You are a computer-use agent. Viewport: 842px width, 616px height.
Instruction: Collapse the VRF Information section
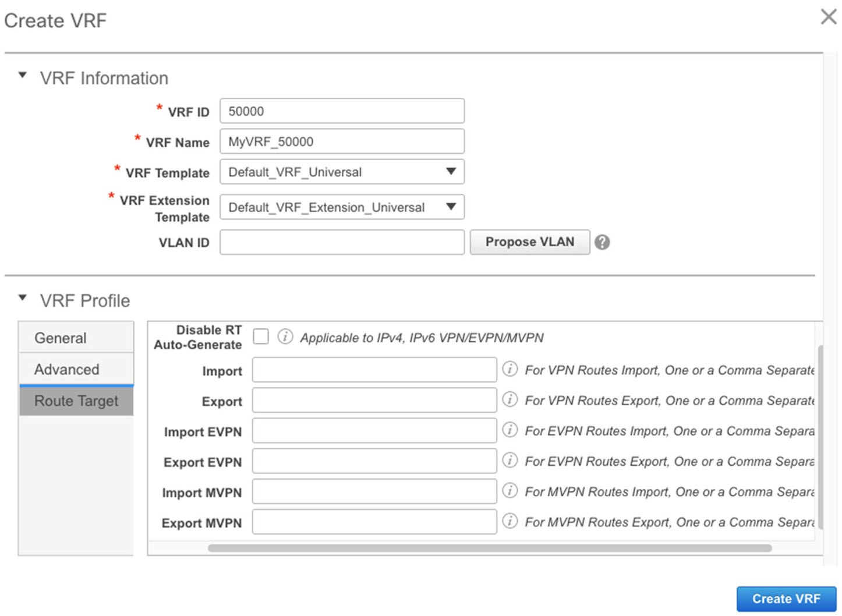23,76
